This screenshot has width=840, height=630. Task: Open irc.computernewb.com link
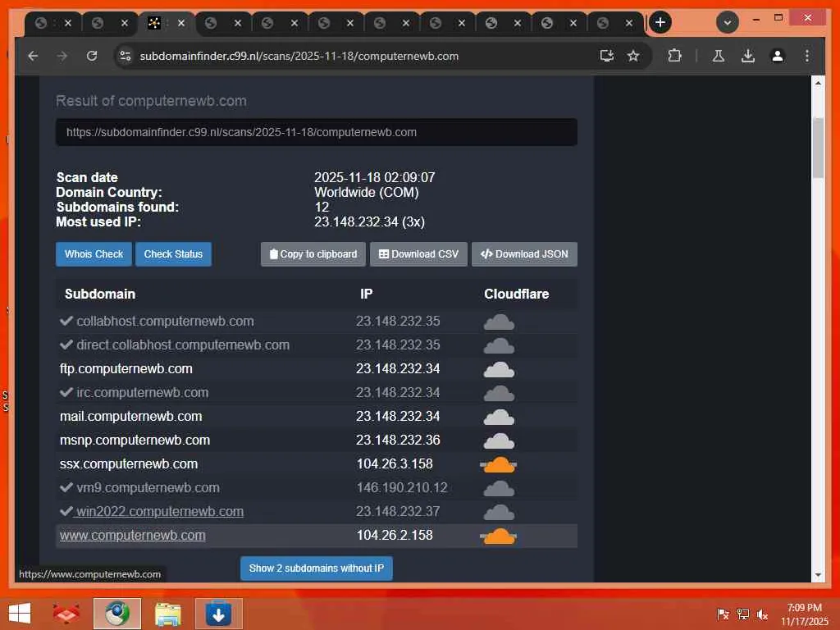[143, 393]
